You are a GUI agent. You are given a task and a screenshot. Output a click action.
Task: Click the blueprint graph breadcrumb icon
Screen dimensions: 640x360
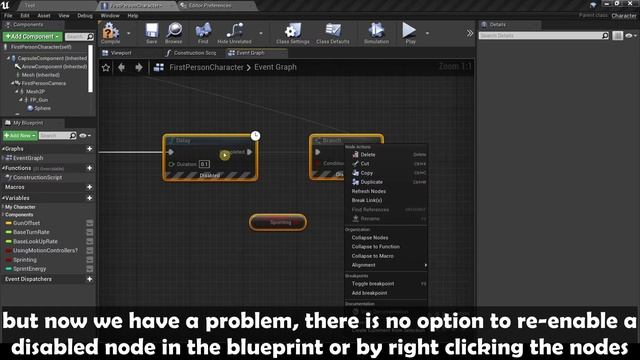point(159,67)
